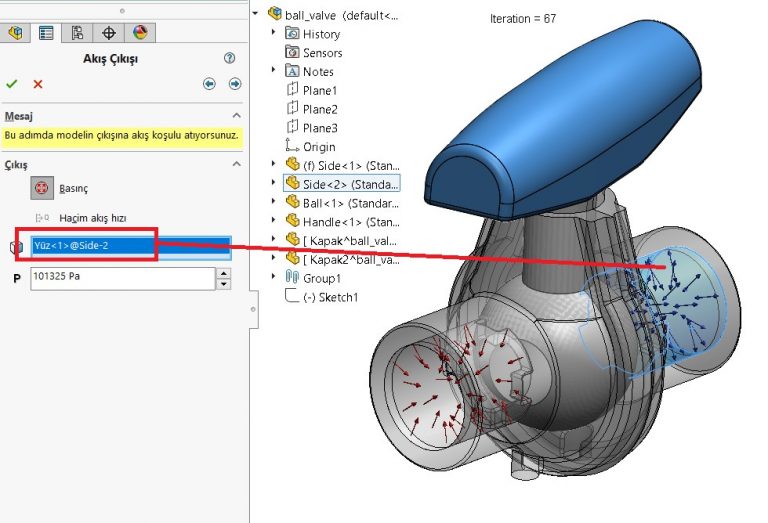The image size is (768, 523).
Task: Collapse the Çıkış section
Action: pyautogui.click(x=236, y=164)
